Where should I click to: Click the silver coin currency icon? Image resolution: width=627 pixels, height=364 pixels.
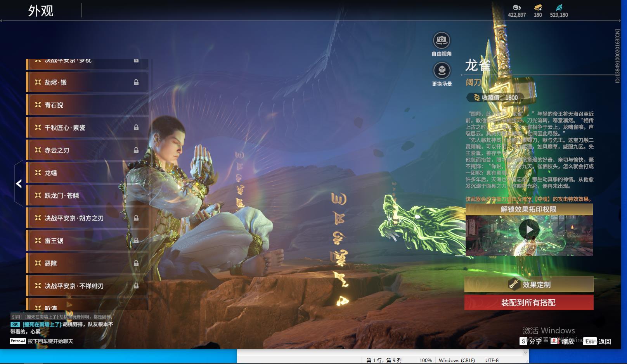516,7
